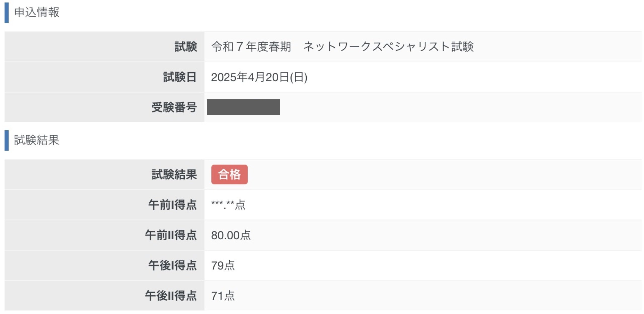
Task: Click the 午後II得点 value 71点
Action: (223, 296)
